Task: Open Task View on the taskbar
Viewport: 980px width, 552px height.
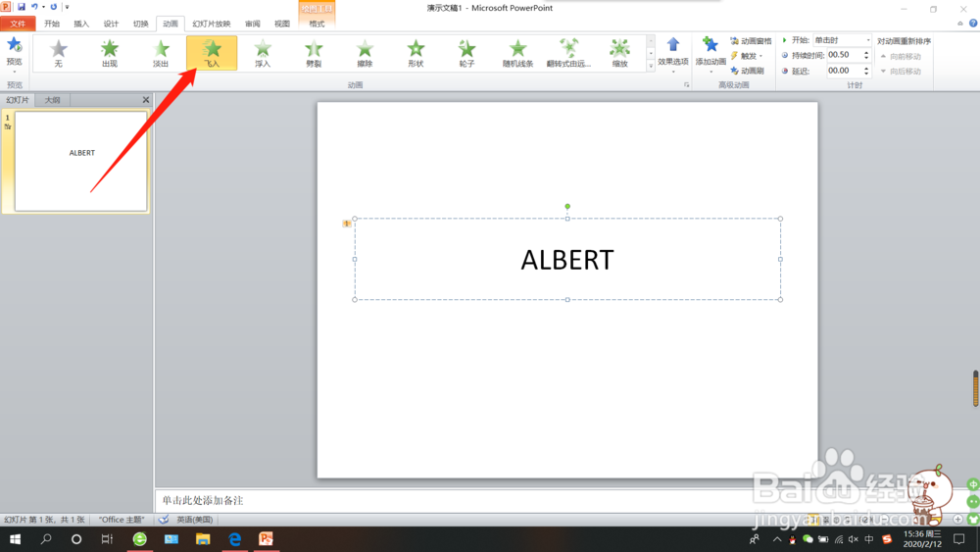Action: coord(107,539)
